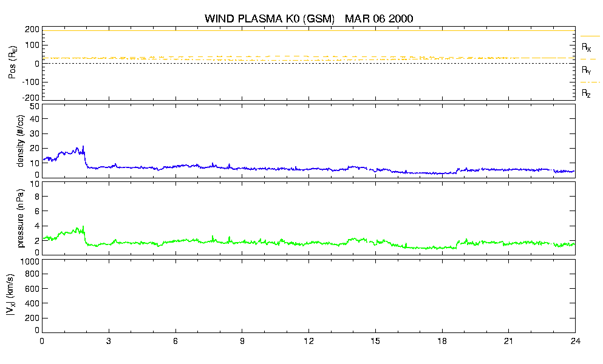Click the '3' hour tick label
Viewport: 603px width, 364px height.
[109, 341]
